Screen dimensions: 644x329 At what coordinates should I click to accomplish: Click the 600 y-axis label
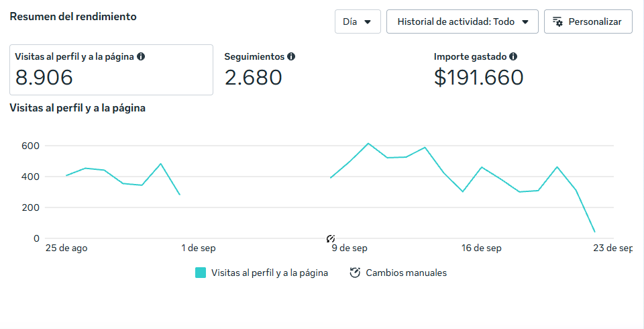click(30, 146)
